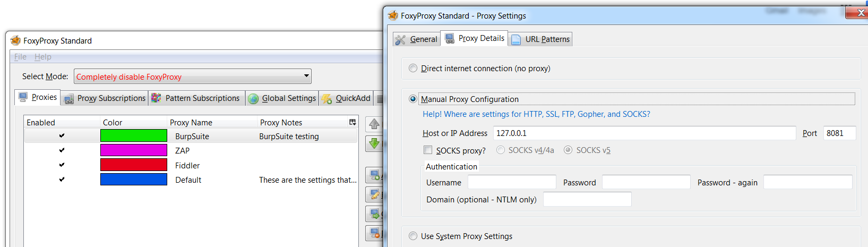The image size is (868, 247).
Task: Toggle enabled checkmark for Default proxy
Action: pyautogui.click(x=62, y=180)
